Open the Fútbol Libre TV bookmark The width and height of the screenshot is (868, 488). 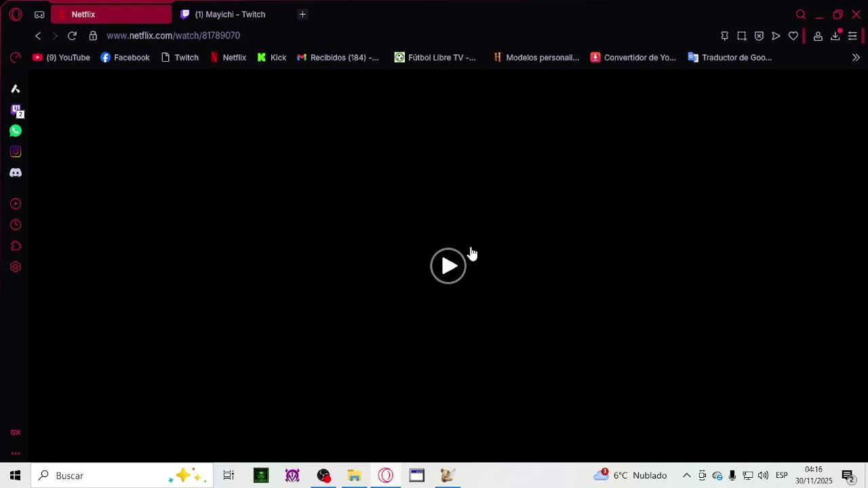click(x=435, y=58)
